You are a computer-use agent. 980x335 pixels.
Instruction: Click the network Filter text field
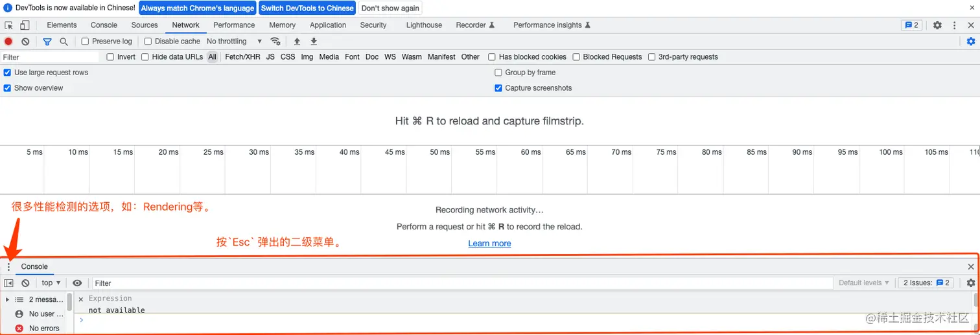(x=49, y=57)
